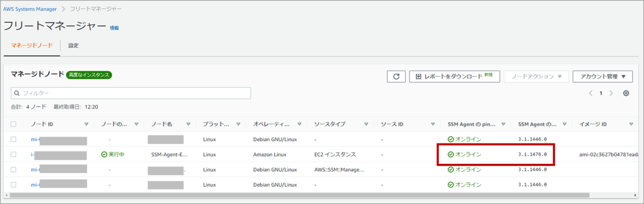644x204 pixels.
Task: Click AWS::SSM::Manage... source type cell
Action: click(x=339, y=169)
